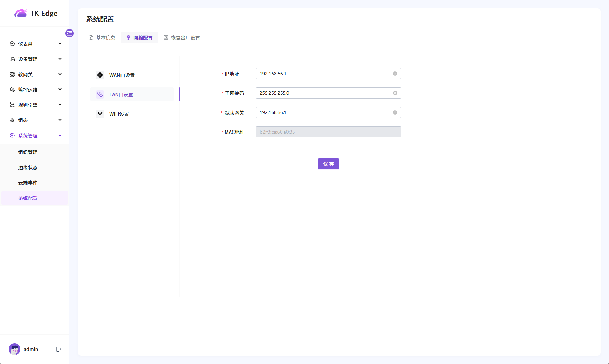
Task: Click the WAN globe icon
Action: point(100,75)
